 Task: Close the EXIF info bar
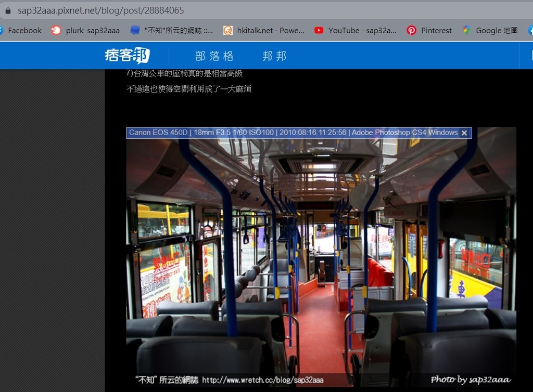point(464,133)
